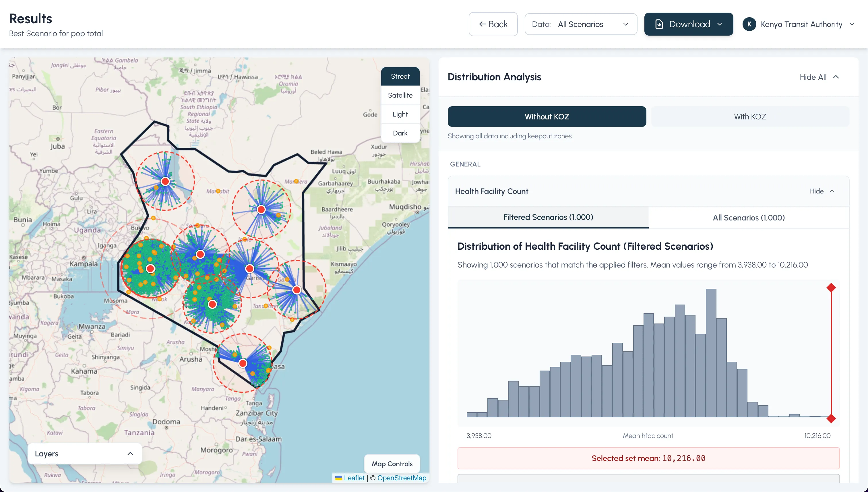Viewport: 868px width, 492px height.
Task: Click the download file icon
Action: 659,24
